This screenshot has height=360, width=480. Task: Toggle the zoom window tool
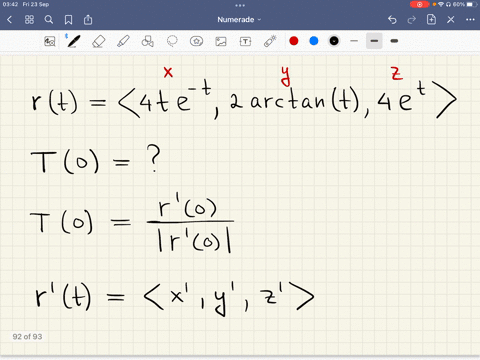pyautogui.click(x=50, y=41)
